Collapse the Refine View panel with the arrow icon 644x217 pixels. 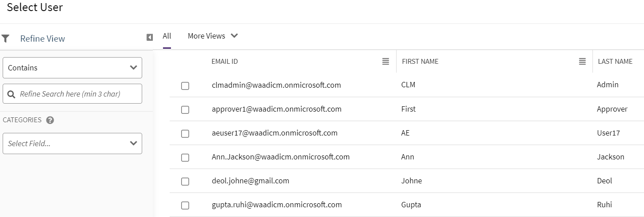point(150,37)
